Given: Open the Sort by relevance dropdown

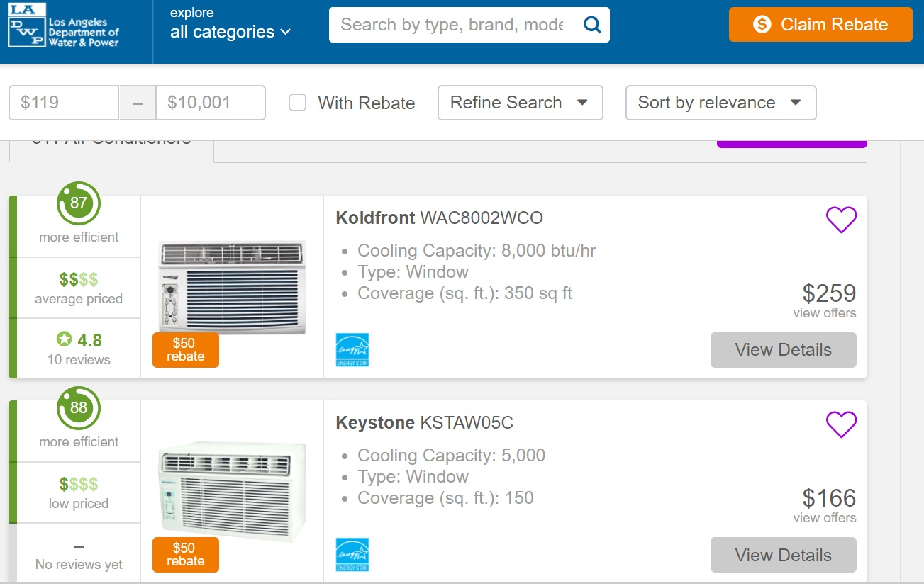Looking at the screenshot, I should pyautogui.click(x=720, y=103).
